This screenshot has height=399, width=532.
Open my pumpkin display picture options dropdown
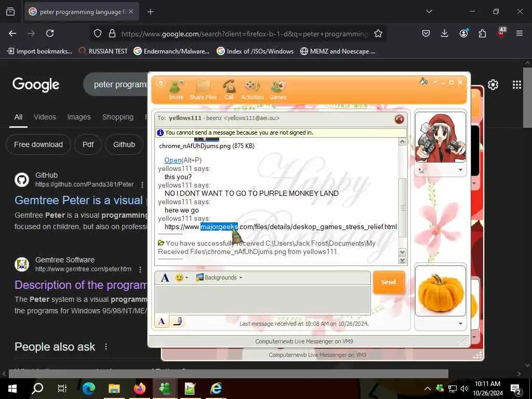pyautogui.click(x=460, y=323)
